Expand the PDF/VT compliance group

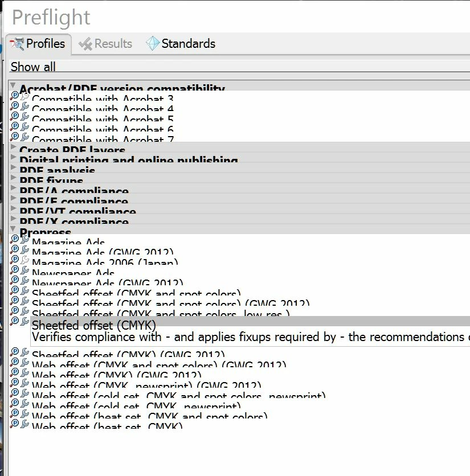13,208
